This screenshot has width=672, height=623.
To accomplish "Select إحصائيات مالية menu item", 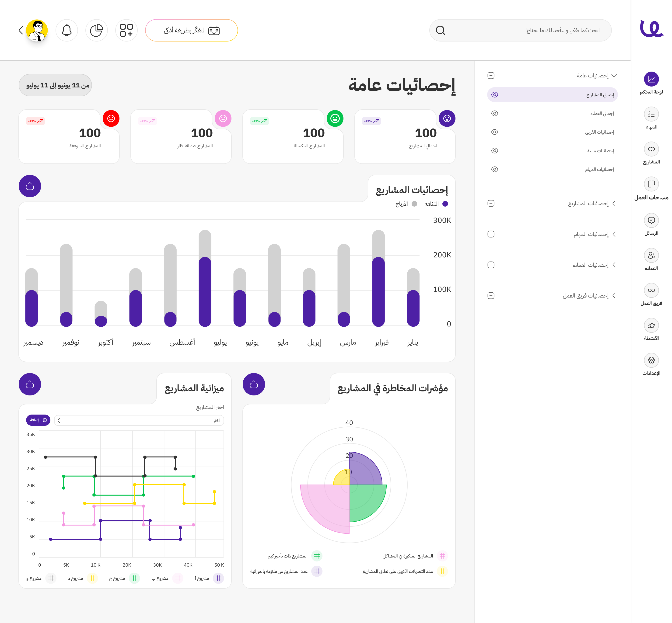I will pyautogui.click(x=552, y=151).
